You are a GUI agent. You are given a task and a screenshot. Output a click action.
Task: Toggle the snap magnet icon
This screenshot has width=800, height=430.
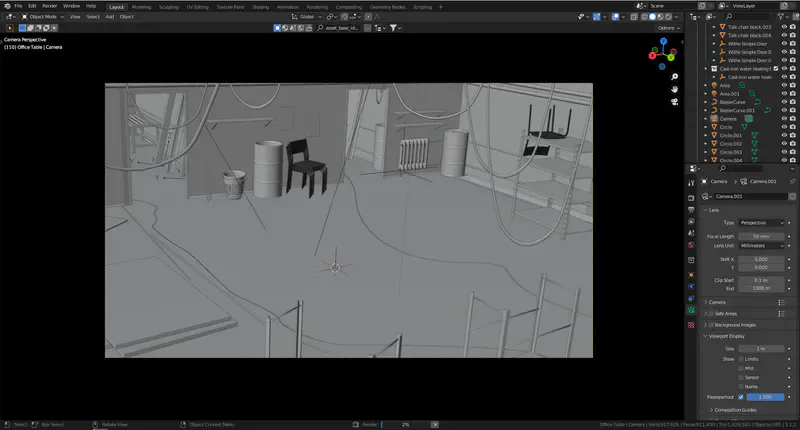345,17
